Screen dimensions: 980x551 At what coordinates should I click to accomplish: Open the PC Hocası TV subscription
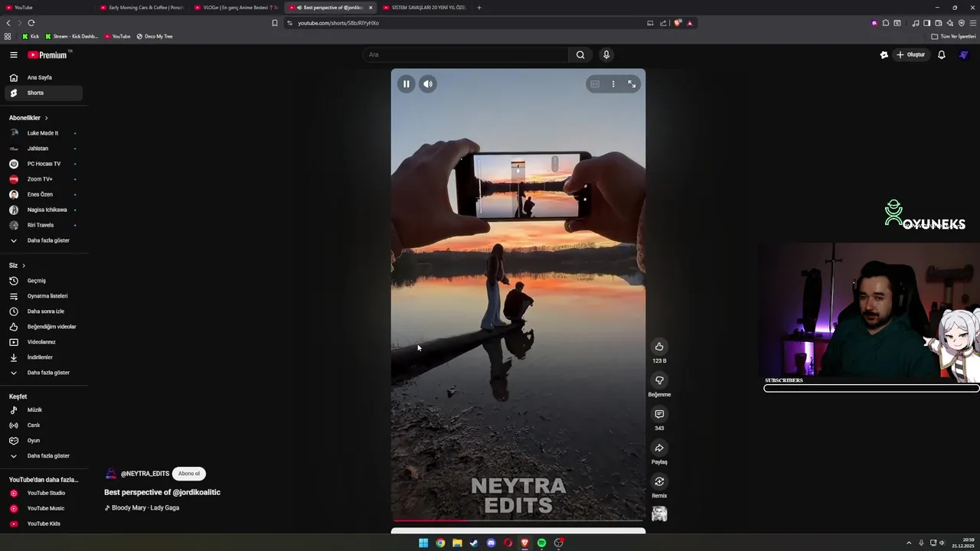[x=44, y=164]
